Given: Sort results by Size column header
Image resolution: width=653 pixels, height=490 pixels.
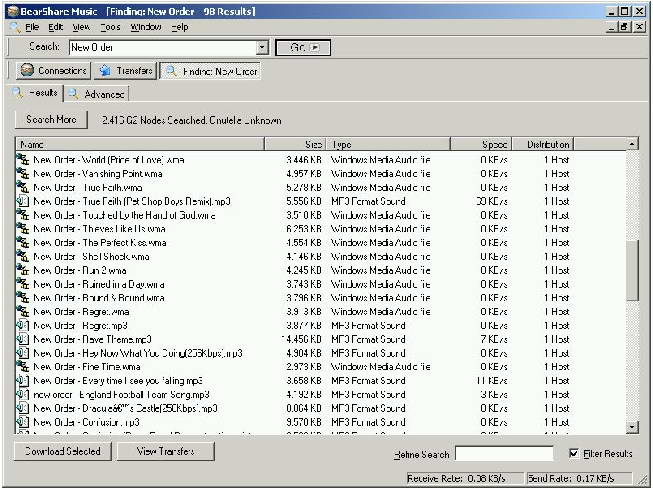Looking at the screenshot, I should (295, 144).
